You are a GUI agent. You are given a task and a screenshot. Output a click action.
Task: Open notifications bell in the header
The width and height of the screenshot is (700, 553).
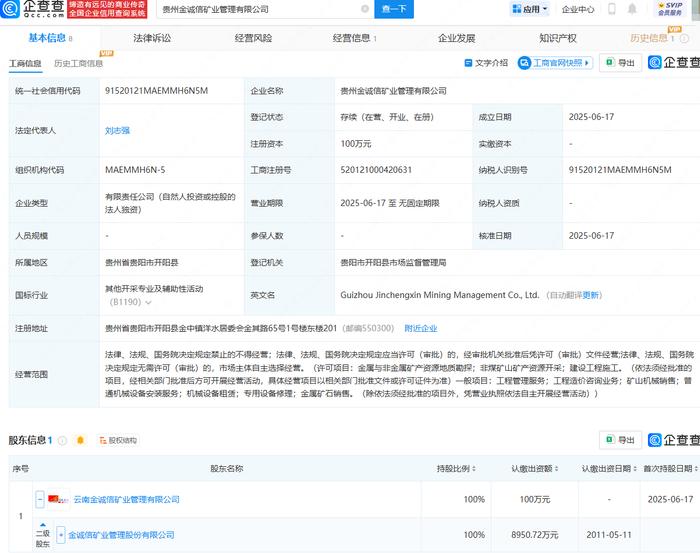click(x=632, y=9)
